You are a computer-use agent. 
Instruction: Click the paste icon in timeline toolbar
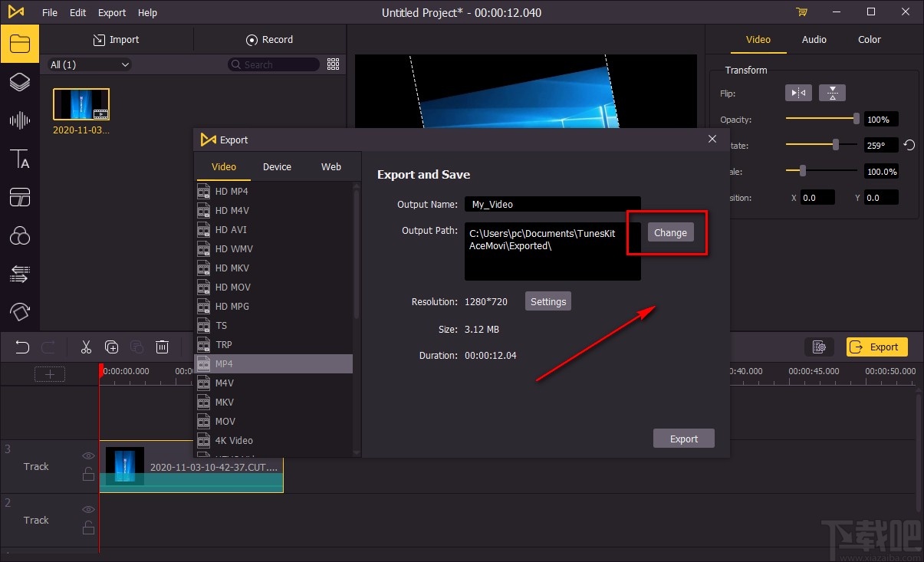pos(136,347)
